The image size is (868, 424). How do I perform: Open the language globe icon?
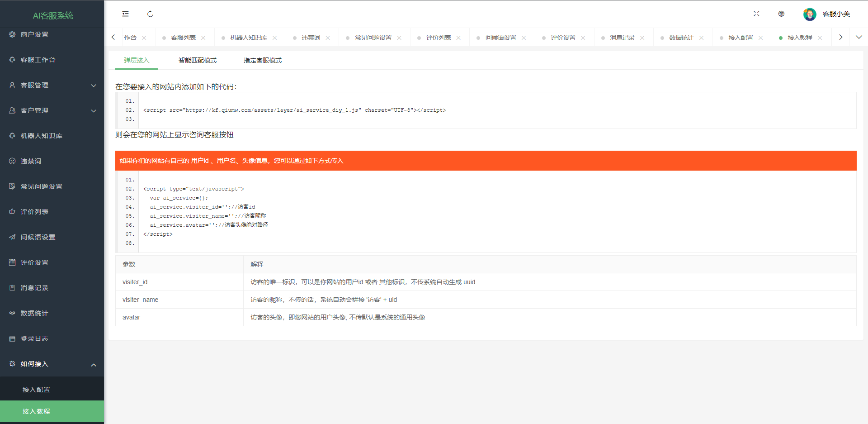[781, 14]
